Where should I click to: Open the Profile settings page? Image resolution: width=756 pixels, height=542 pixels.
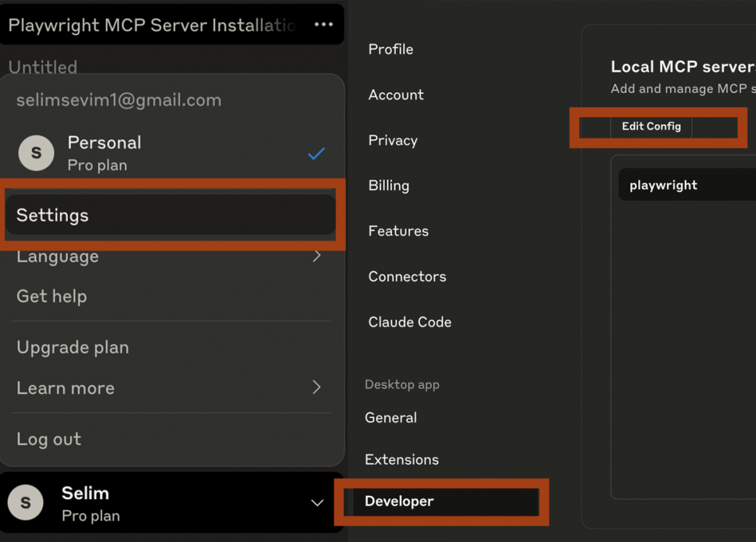coord(391,49)
